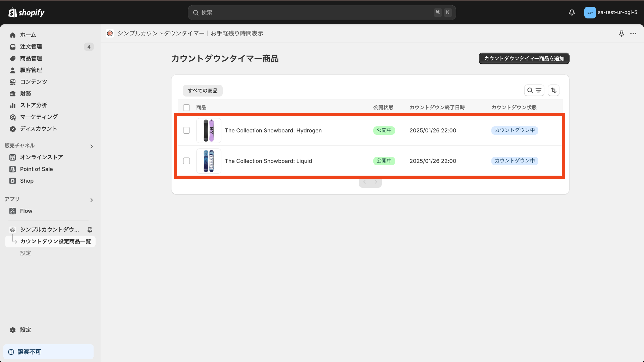Switch to the すべての商品 tab

202,90
